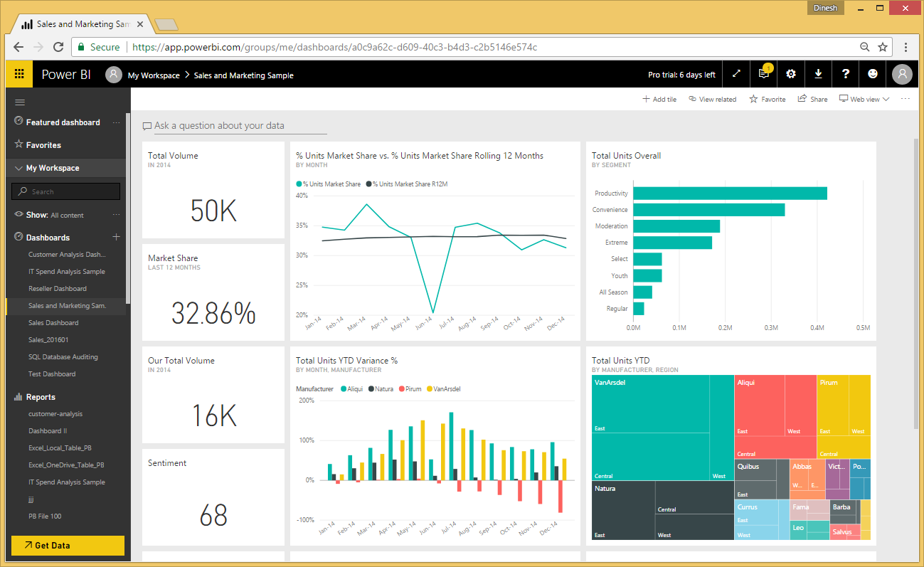Open Excel_OneDrive_Table_PB report
This screenshot has width=924, height=567.
66,465
